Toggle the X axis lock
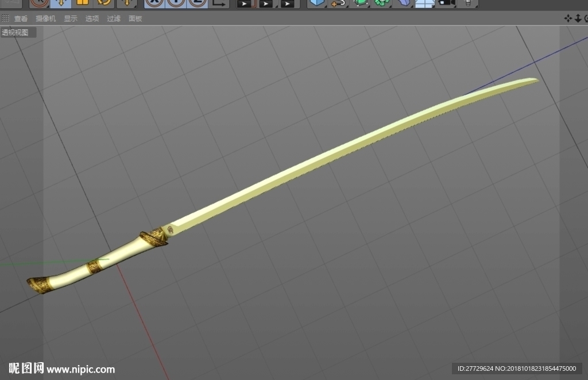The image size is (588, 380). pos(154,3)
